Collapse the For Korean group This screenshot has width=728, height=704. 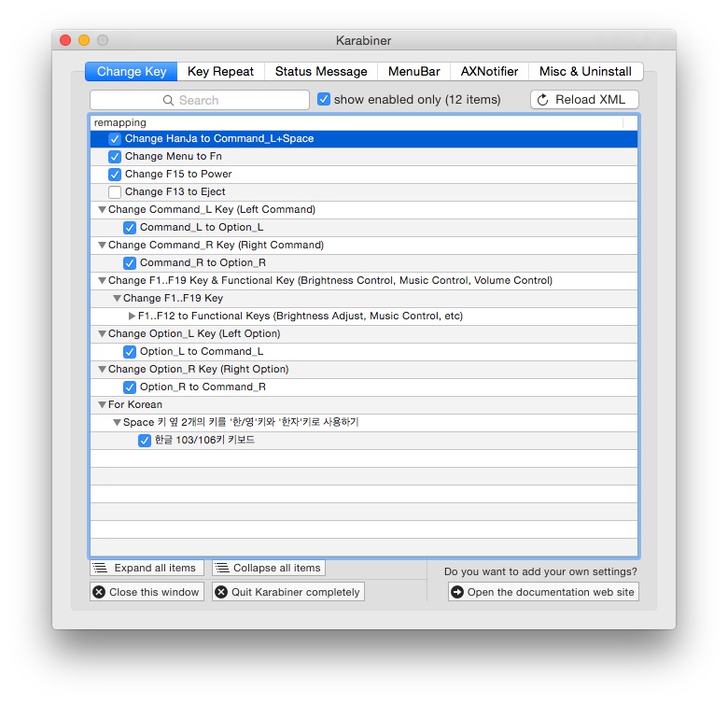102,404
